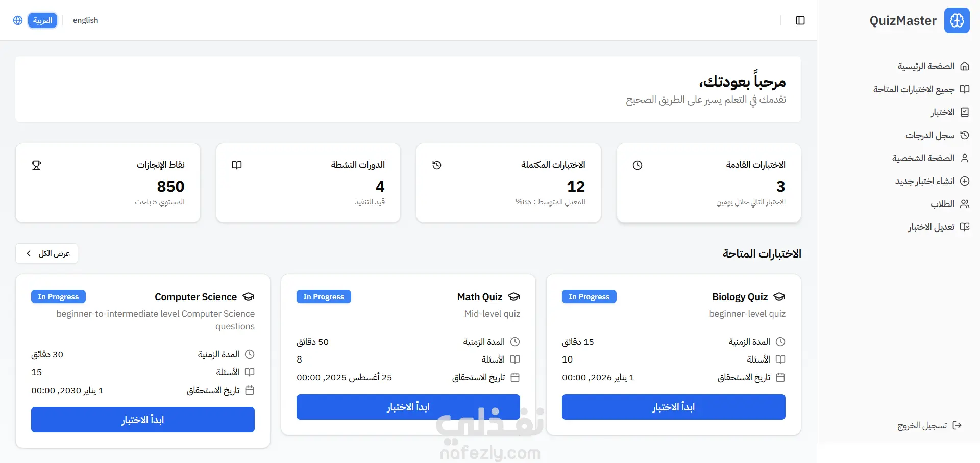Click the globe language icon
This screenshot has height=463, width=980.
(18, 20)
